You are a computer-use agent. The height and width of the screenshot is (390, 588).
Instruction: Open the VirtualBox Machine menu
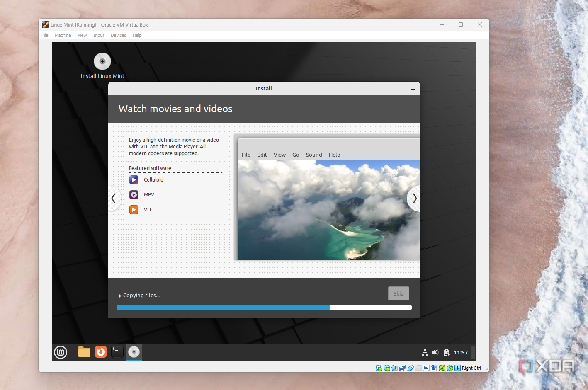point(63,35)
